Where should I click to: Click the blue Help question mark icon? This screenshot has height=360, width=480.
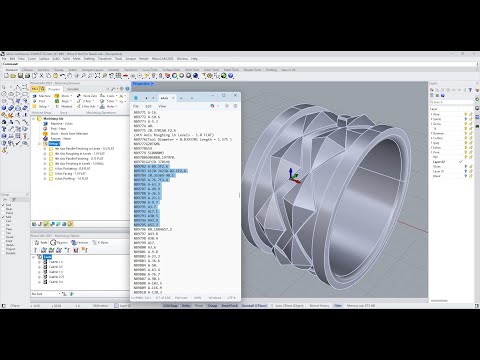231,76
